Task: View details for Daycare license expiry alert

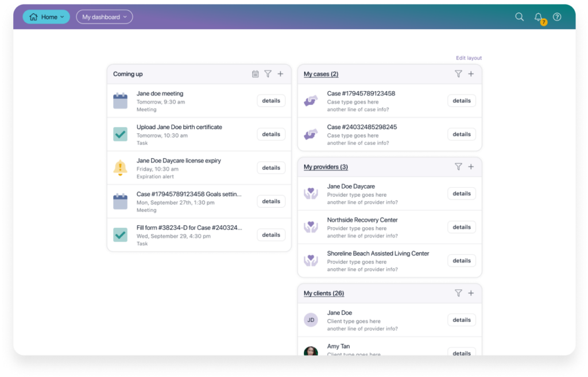Action: pos(271,168)
